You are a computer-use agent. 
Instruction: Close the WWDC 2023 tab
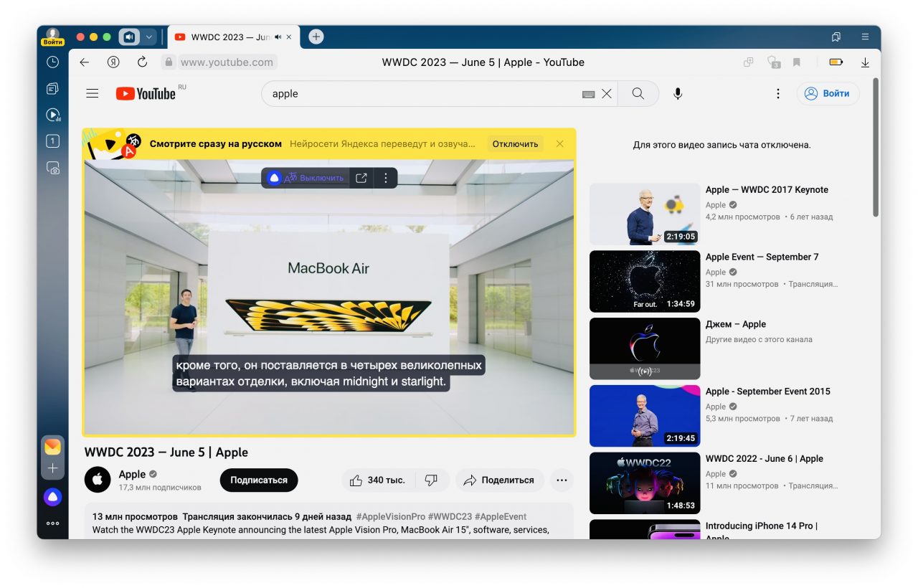click(x=289, y=37)
